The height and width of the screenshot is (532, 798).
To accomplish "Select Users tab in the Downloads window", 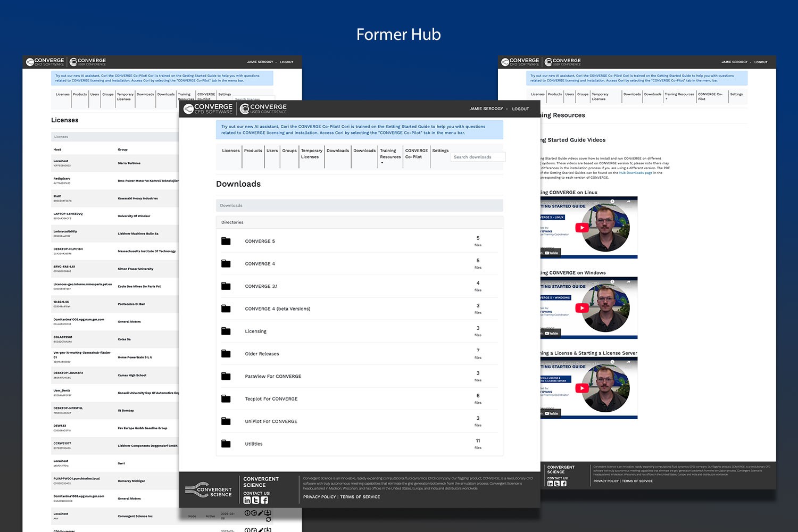I will (272, 151).
